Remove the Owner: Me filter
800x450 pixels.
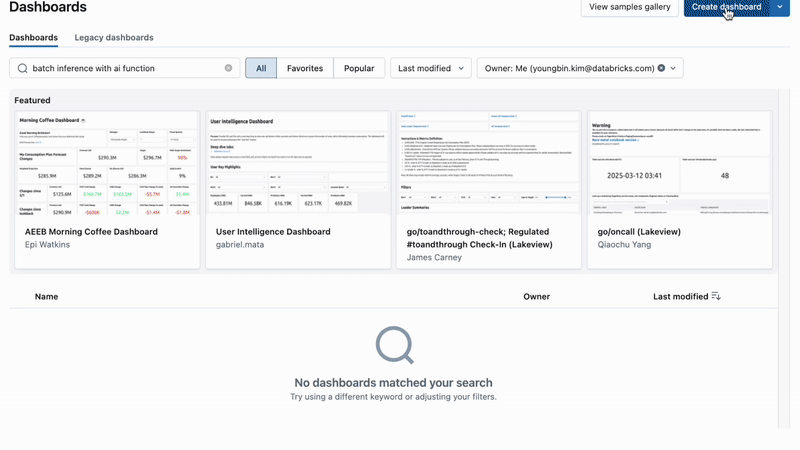coord(661,68)
